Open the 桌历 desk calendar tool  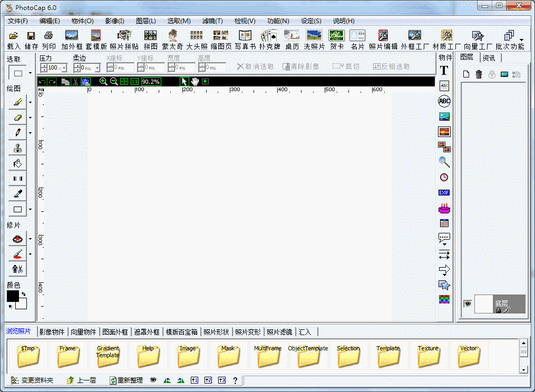click(x=292, y=39)
